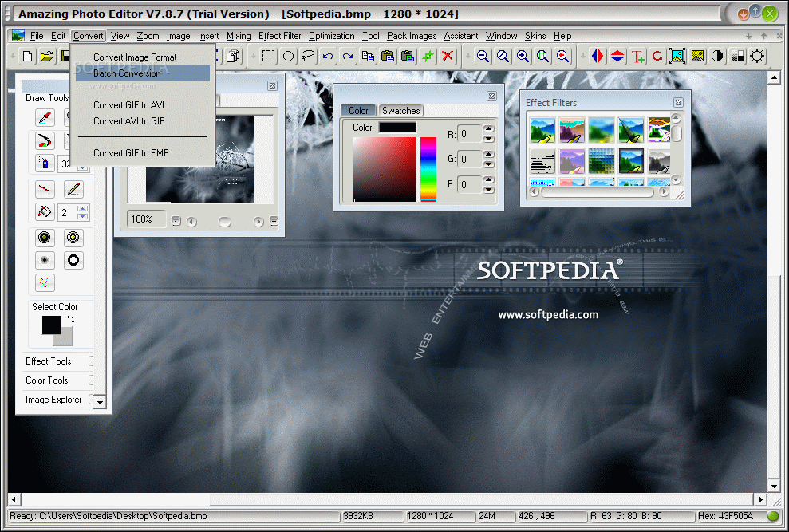Image resolution: width=789 pixels, height=532 pixels.
Task: Open file with the folder icon
Action: (47, 56)
